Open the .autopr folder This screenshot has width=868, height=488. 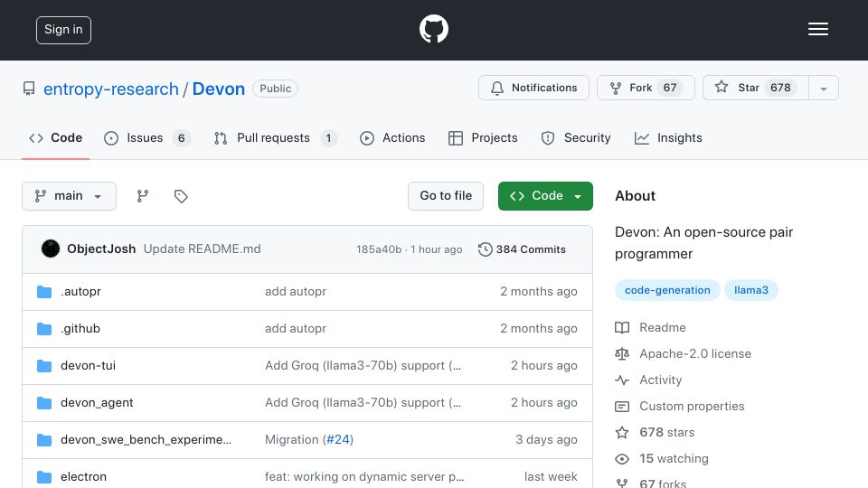(80, 292)
